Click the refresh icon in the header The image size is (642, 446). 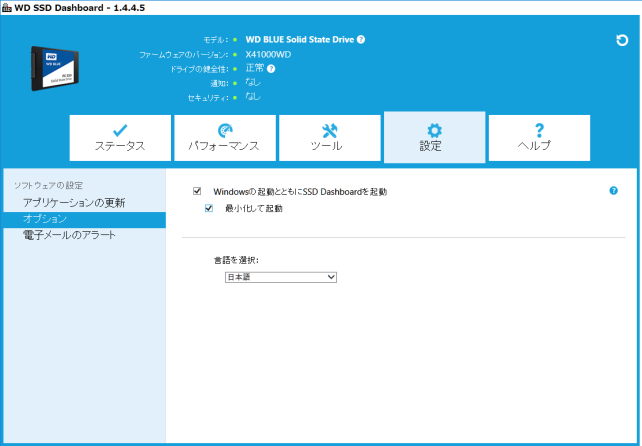point(622,40)
